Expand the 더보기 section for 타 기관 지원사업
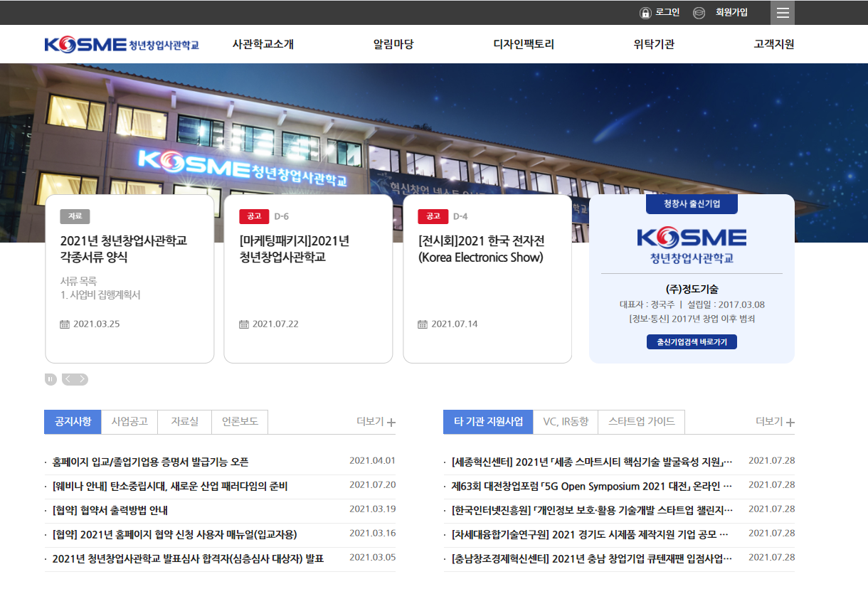The width and height of the screenshot is (868, 599). point(774,421)
